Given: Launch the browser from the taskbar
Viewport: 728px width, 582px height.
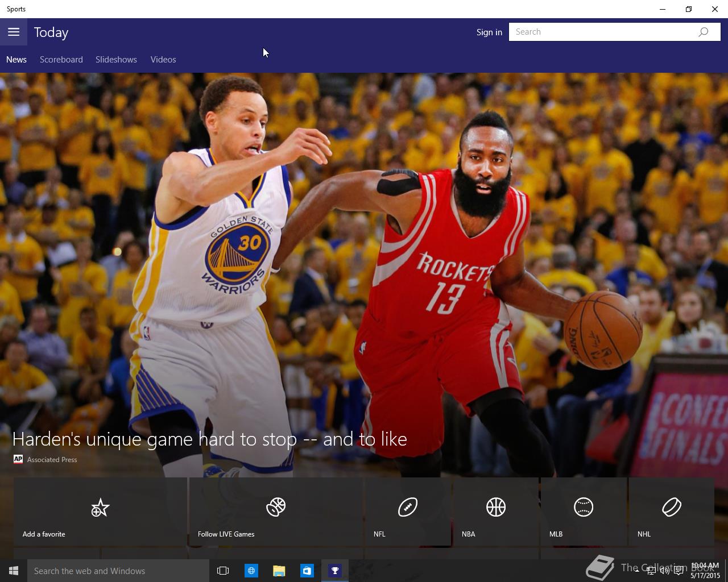Looking at the screenshot, I should [x=251, y=571].
